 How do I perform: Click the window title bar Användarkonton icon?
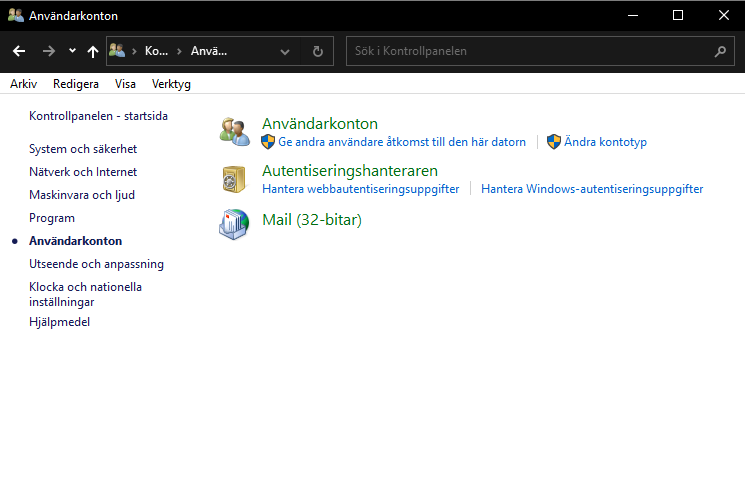click(16, 15)
